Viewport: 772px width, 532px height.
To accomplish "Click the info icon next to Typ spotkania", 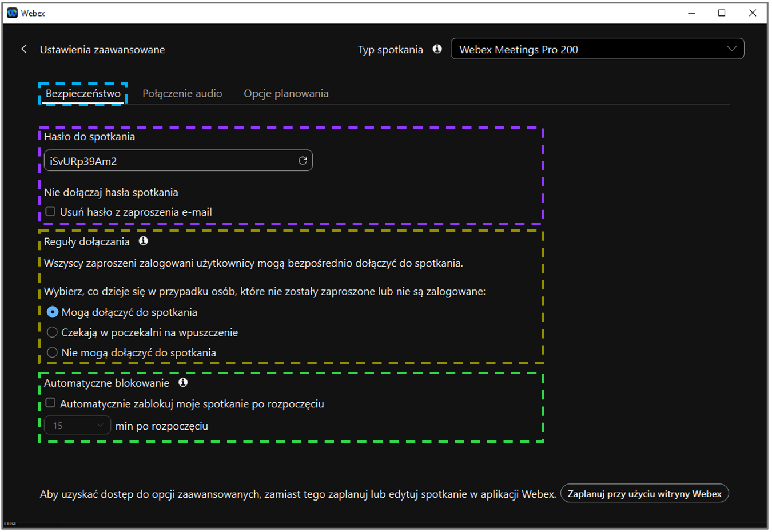I will point(437,49).
